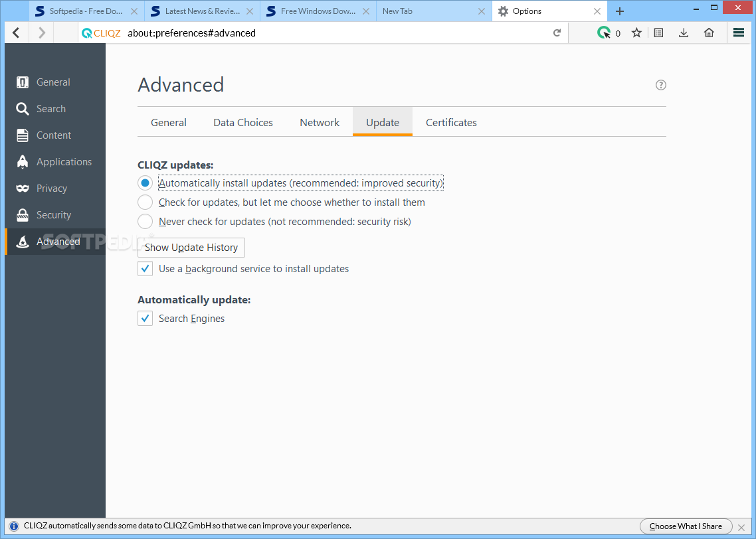The image size is (756, 539).
Task: Close the Latest News & Revie... tab
Action: click(x=250, y=11)
